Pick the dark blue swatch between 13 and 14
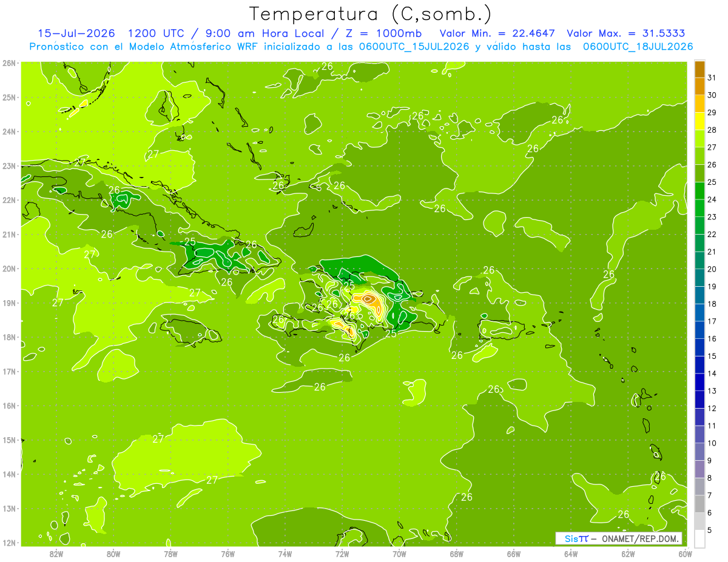 [699, 382]
